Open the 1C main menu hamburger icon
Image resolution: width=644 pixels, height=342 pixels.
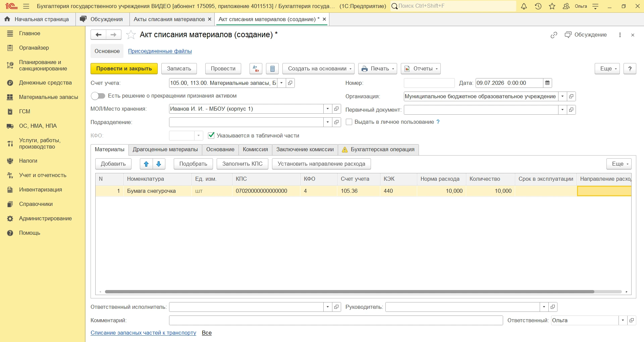26,6
